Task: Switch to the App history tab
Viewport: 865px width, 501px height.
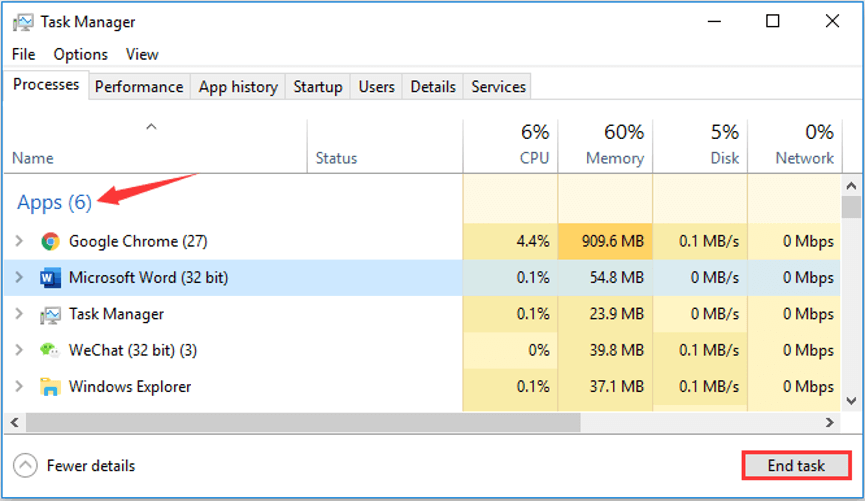Action: pyautogui.click(x=238, y=87)
